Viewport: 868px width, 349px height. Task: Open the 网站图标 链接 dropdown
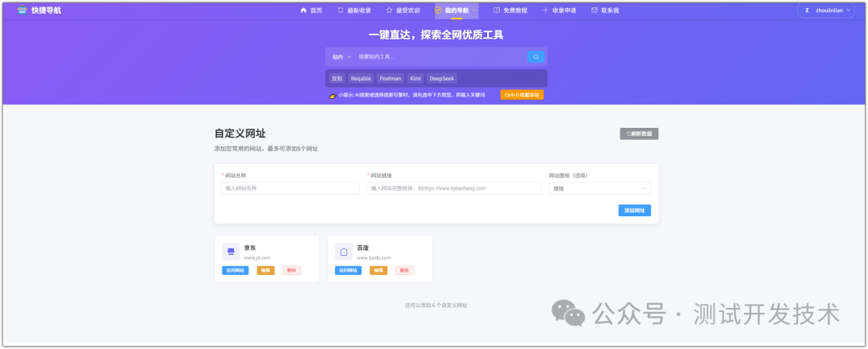tap(600, 188)
